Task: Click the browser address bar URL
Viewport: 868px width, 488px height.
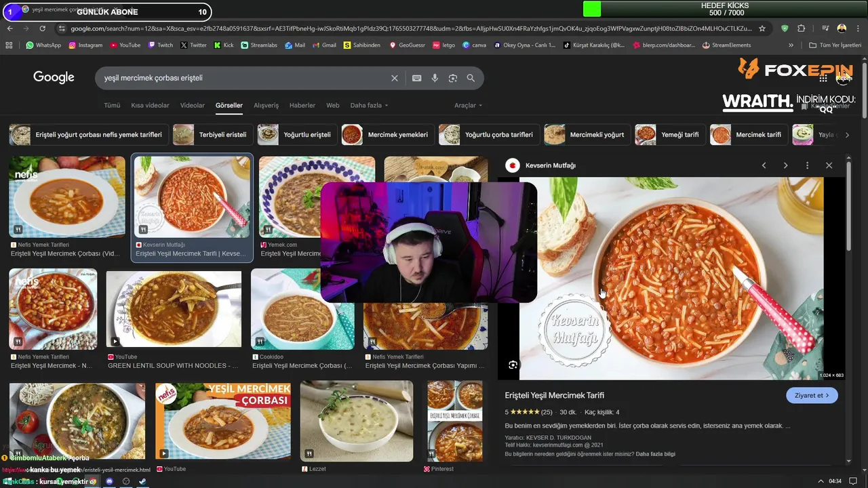Action: (410, 28)
